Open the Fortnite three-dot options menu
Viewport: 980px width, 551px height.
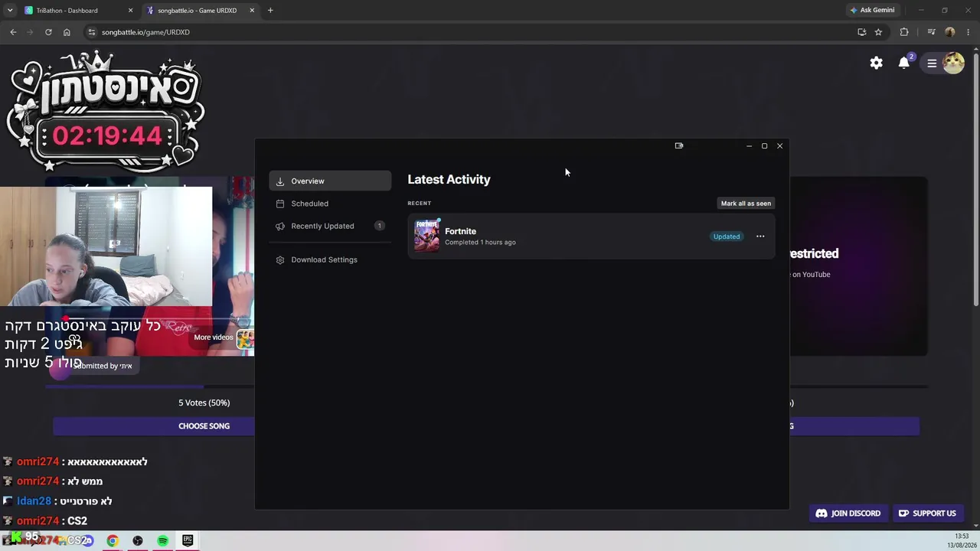point(760,236)
